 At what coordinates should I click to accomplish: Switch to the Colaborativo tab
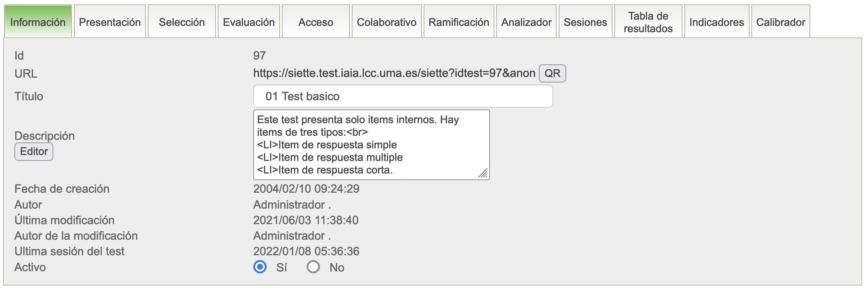387,22
